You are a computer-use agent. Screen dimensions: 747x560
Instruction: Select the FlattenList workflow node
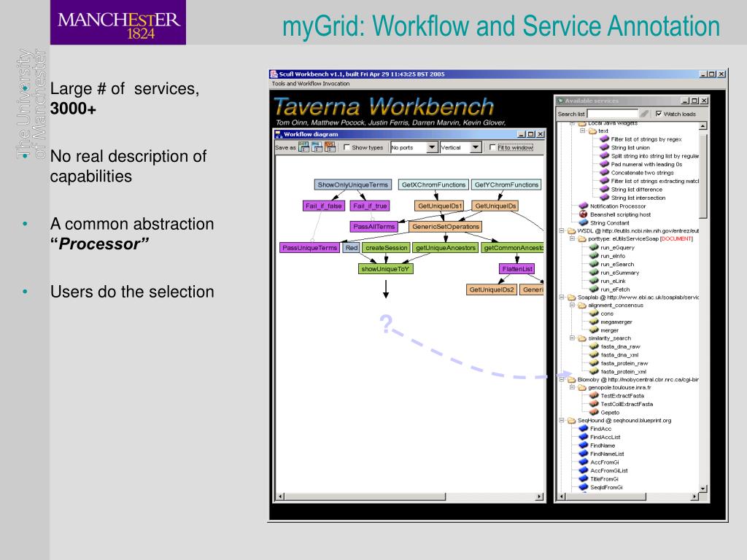click(x=517, y=269)
